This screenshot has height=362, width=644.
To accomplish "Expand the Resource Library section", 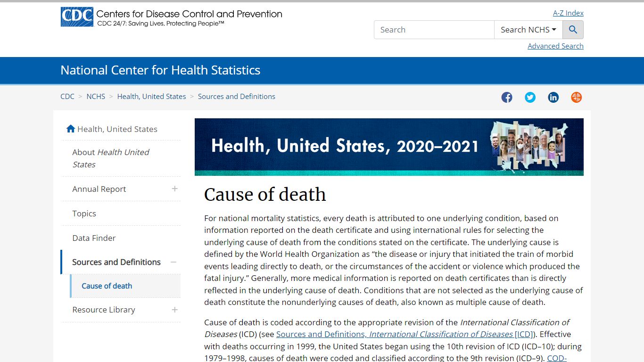I will point(174,310).
